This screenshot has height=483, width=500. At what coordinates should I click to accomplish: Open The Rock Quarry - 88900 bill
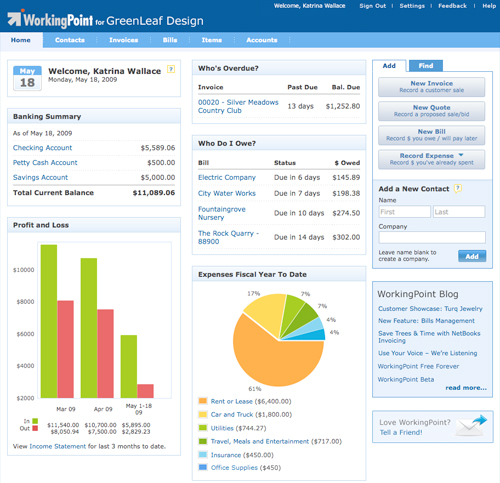[x=228, y=237]
